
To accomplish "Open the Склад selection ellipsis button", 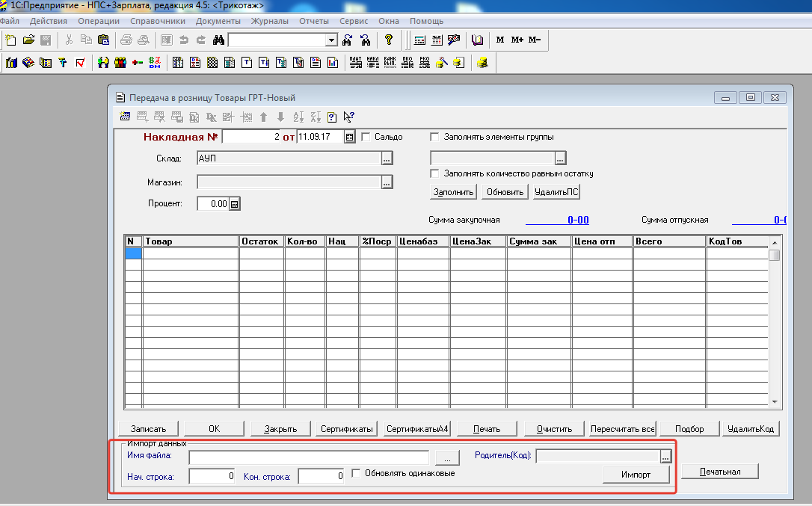I will click(x=387, y=158).
